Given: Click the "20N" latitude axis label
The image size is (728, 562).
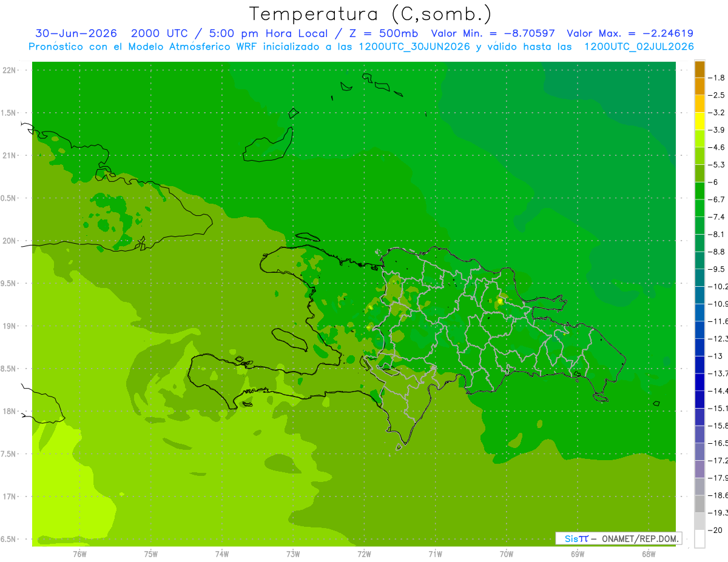Looking at the screenshot, I should click(x=10, y=241).
